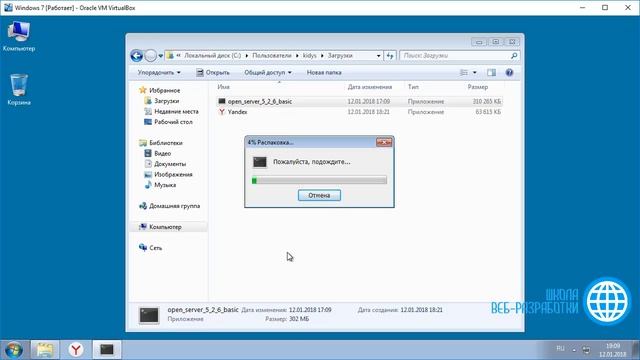
Task: Open Explorer help icon
Action: [509, 73]
